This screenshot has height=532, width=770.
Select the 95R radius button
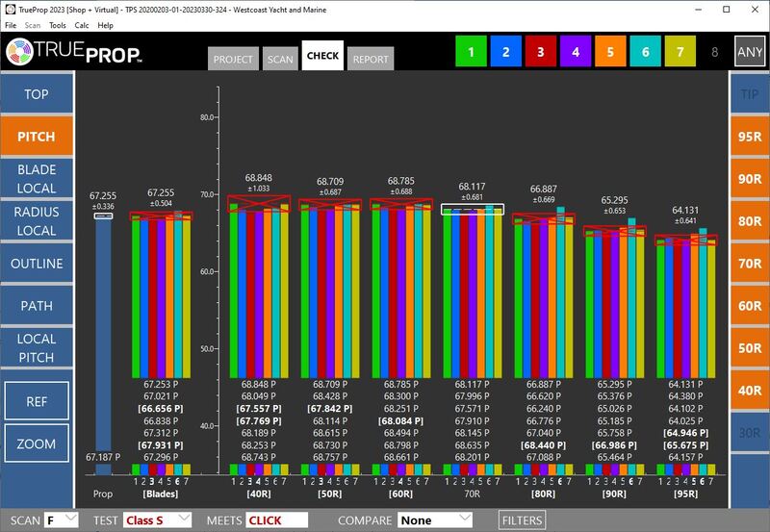pyautogui.click(x=749, y=137)
